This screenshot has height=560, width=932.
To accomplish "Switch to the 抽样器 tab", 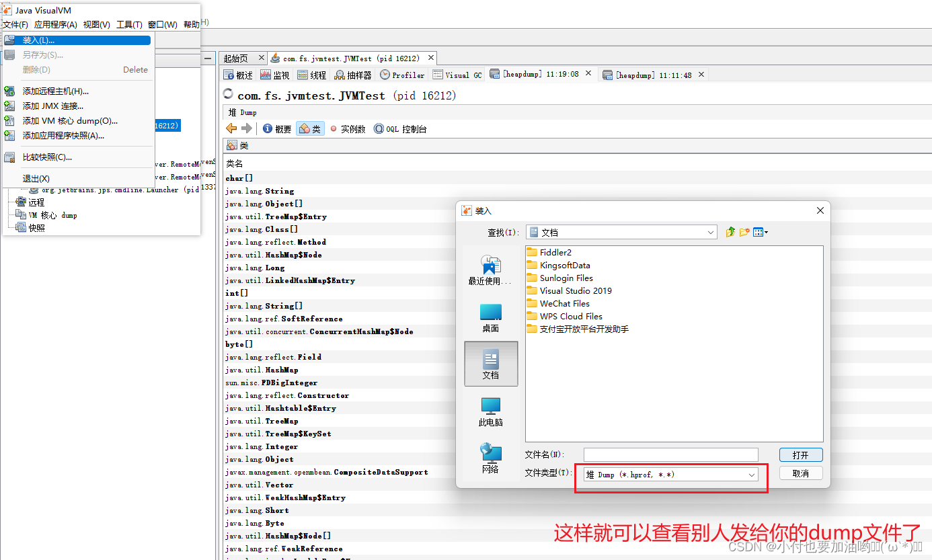I will pyautogui.click(x=353, y=75).
